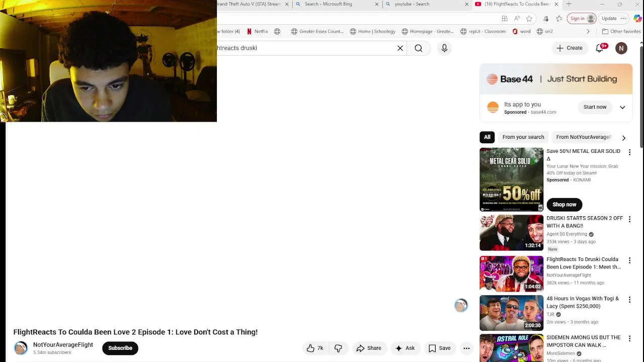
Task: Open Druski Starts Season 2 video thumbnail
Action: coord(512,233)
